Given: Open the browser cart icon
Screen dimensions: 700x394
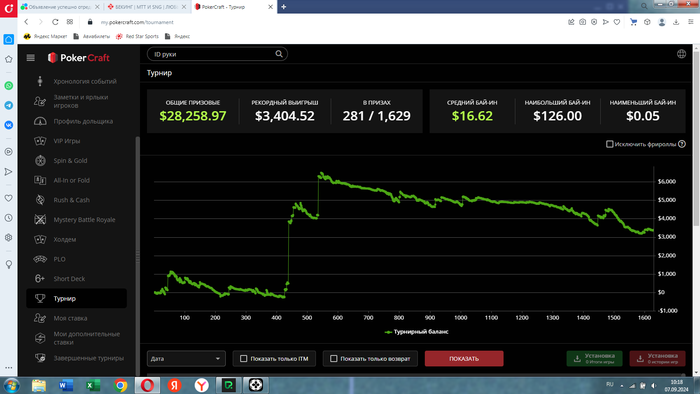Looking at the screenshot, I should click(633, 22).
